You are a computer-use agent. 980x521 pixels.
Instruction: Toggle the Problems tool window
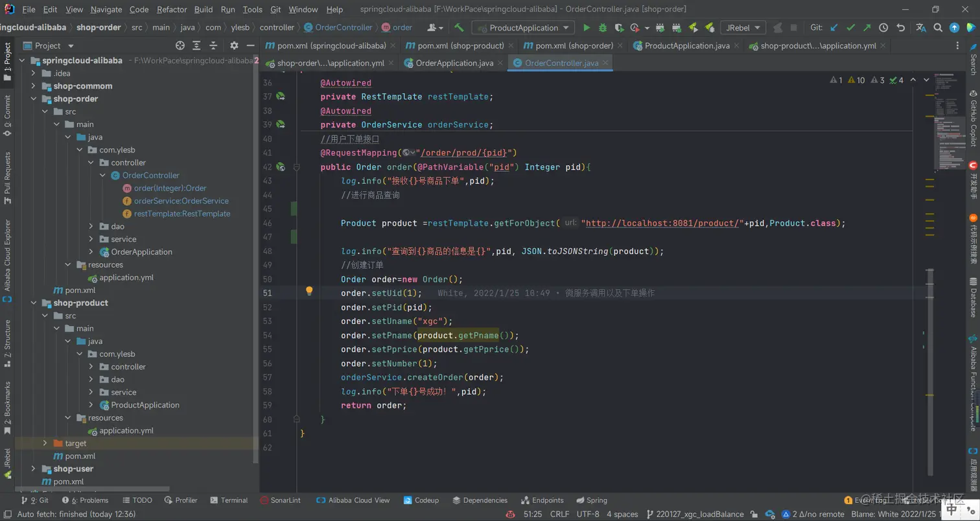85,500
